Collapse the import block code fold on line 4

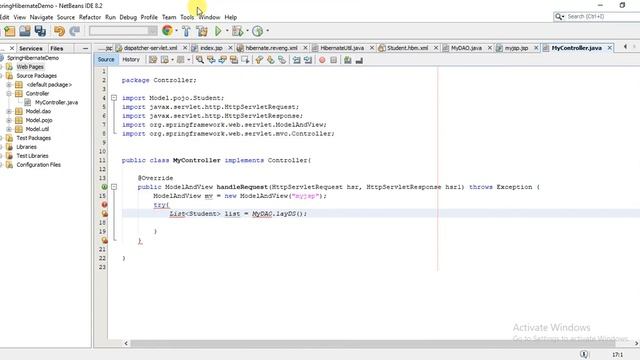point(114,98)
